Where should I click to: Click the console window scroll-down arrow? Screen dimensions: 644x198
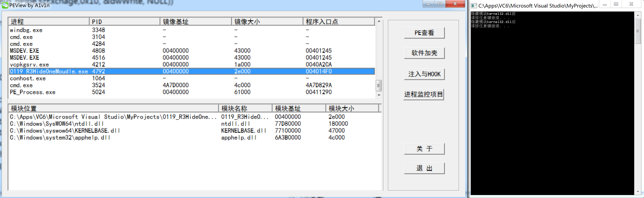tap(638, 191)
